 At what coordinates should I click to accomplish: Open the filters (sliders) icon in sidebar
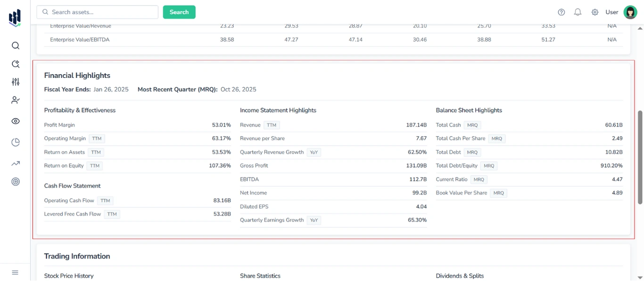[15, 82]
